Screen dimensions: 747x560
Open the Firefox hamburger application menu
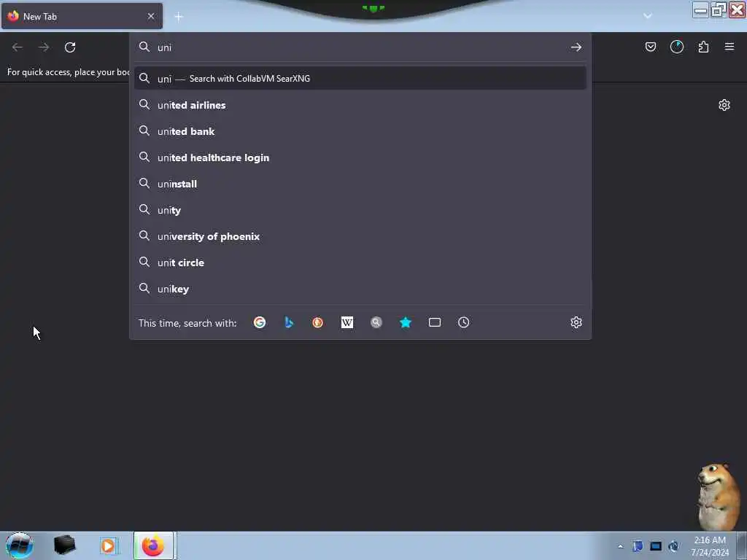click(x=729, y=47)
